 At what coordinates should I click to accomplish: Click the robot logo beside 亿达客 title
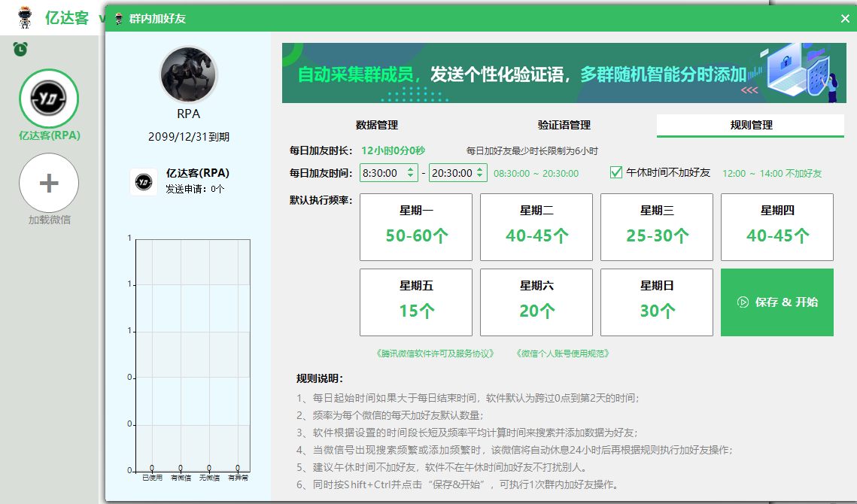click(x=25, y=17)
